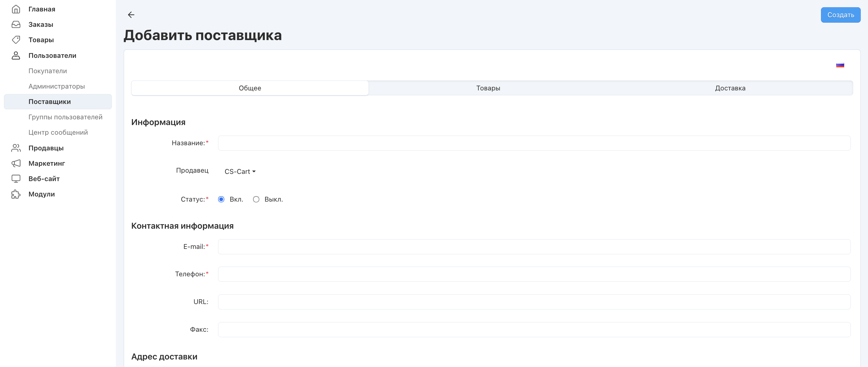Viewport: 868px width, 367px height.
Task: Open Модули using the puzzle icon
Action: [x=16, y=194]
